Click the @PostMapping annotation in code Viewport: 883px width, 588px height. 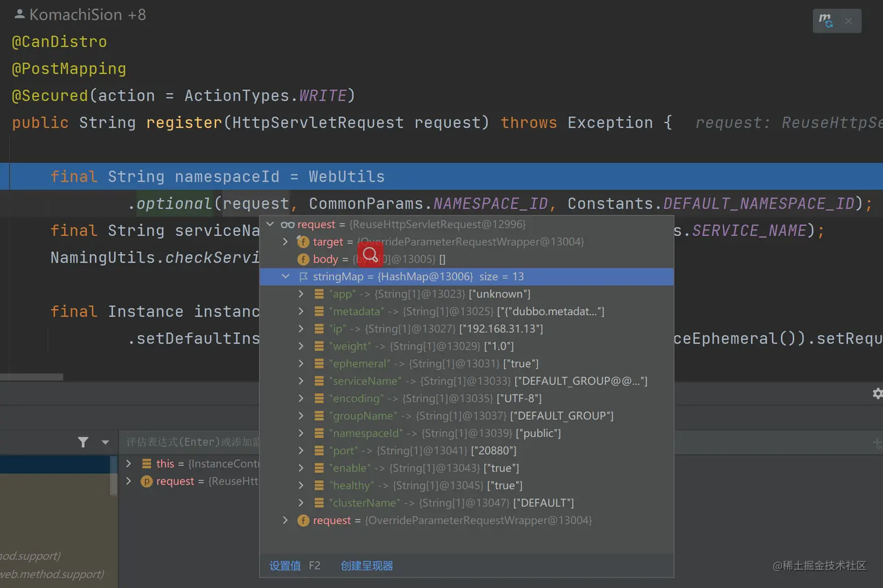click(69, 69)
